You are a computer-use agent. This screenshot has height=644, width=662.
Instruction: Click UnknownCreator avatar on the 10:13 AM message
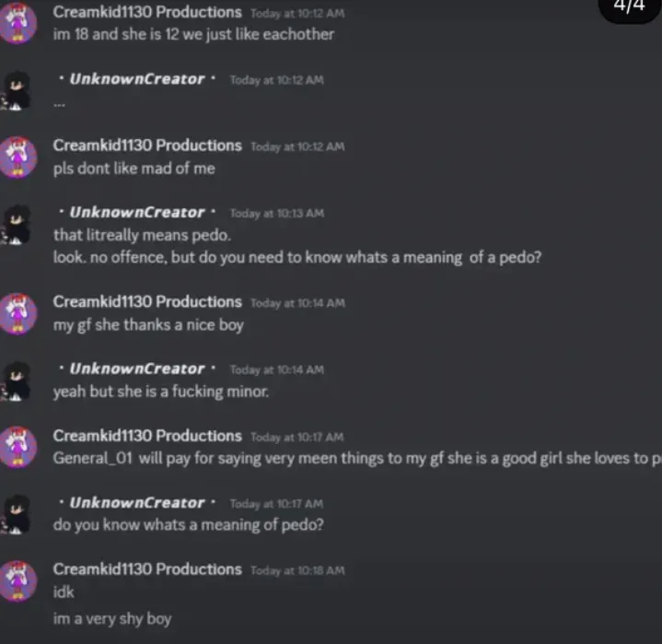pyautogui.click(x=16, y=224)
